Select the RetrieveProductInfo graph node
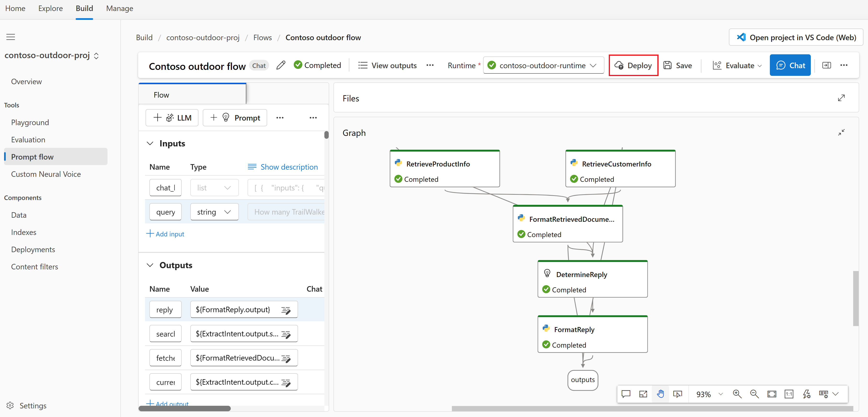The height and width of the screenshot is (417, 868). tap(445, 168)
